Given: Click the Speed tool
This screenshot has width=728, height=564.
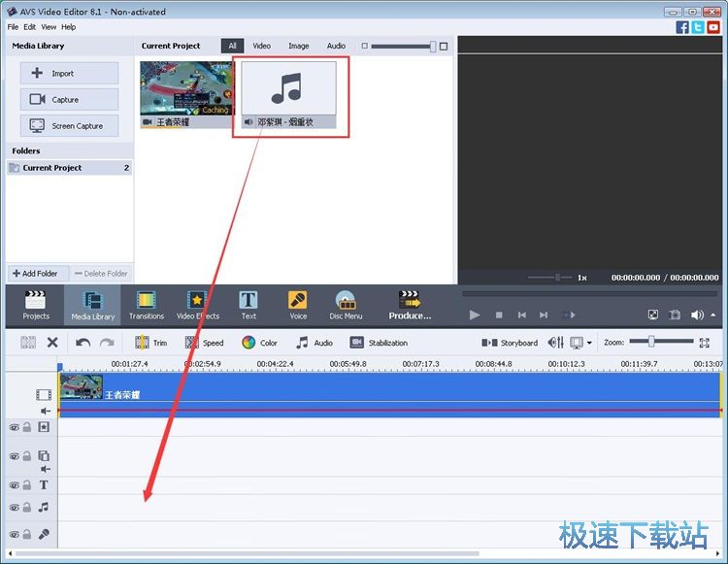Looking at the screenshot, I should point(204,343).
